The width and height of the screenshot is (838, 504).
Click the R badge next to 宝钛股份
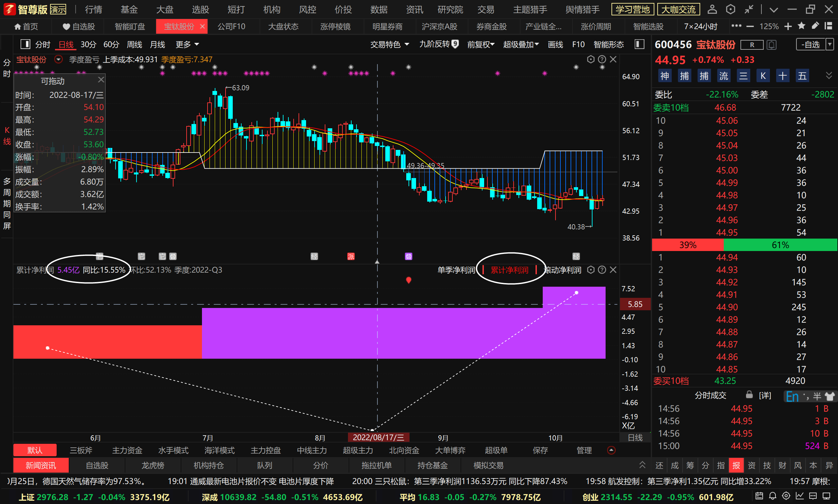click(x=752, y=45)
